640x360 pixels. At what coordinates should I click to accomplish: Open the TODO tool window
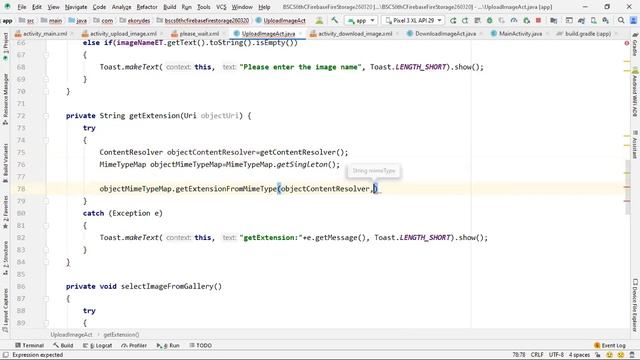(200, 345)
